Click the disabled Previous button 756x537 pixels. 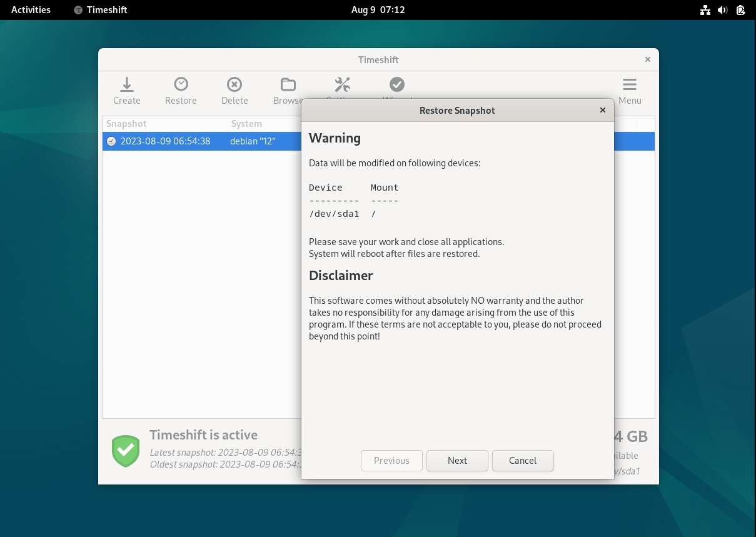pyautogui.click(x=391, y=461)
